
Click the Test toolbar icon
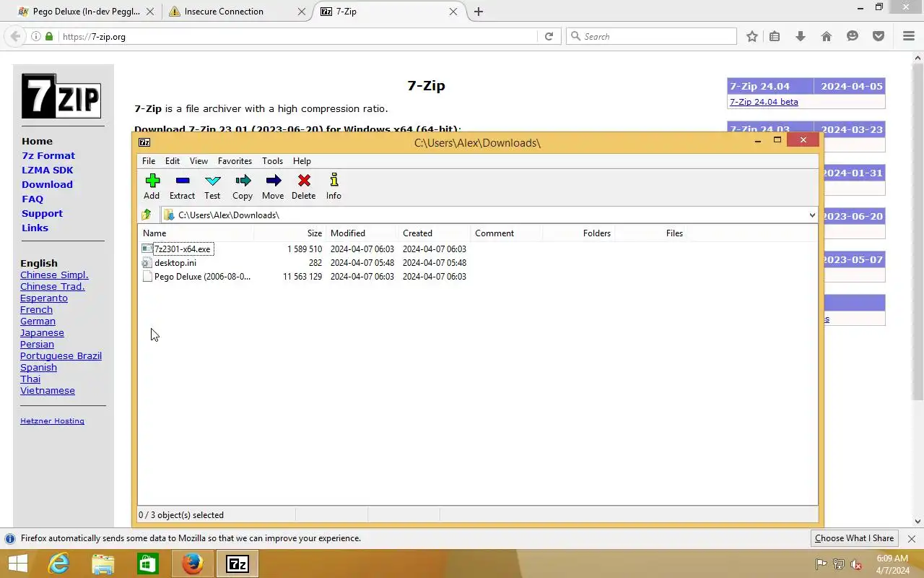coord(212,181)
